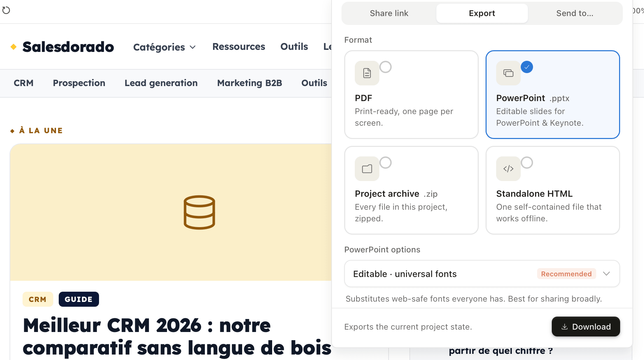Click the Salesdorado brand name link

click(x=68, y=47)
